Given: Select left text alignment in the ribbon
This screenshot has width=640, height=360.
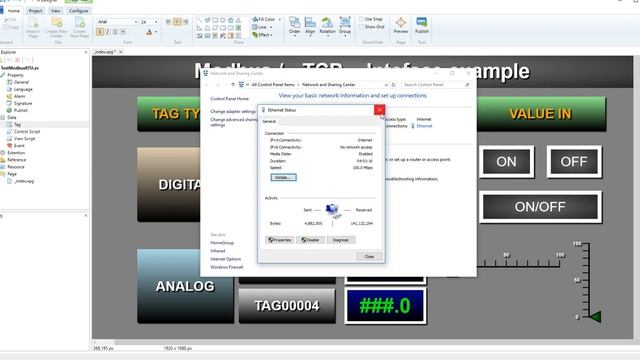Looking at the screenshot, I should tap(169, 22).
